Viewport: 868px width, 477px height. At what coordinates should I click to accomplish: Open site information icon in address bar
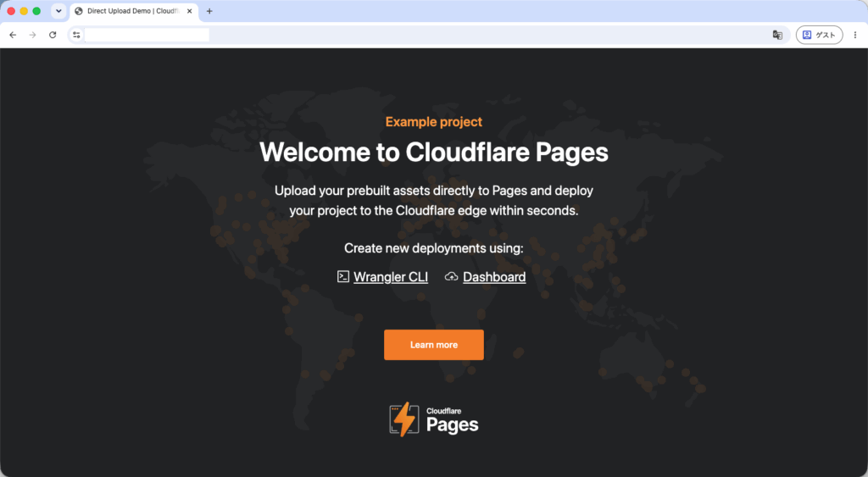pyautogui.click(x=76, y=35)
